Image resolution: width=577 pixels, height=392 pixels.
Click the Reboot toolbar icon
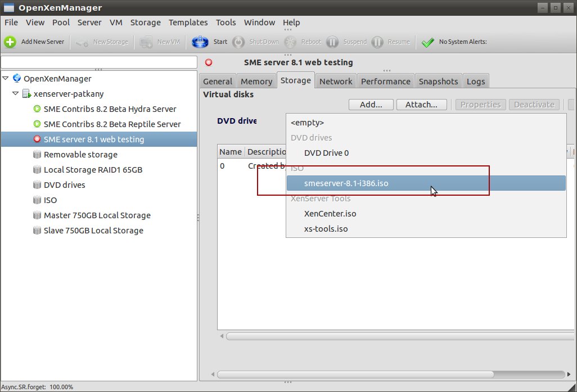coord(290,42)
